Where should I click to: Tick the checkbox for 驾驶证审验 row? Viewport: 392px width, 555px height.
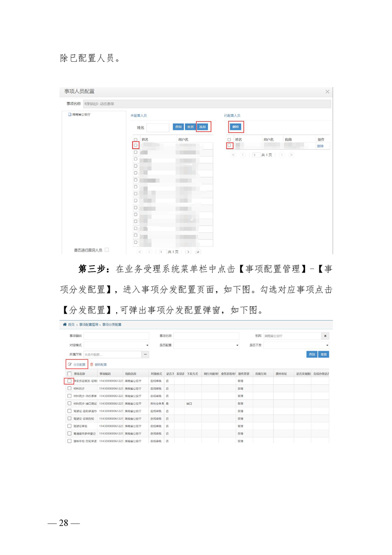pos(69,426)
